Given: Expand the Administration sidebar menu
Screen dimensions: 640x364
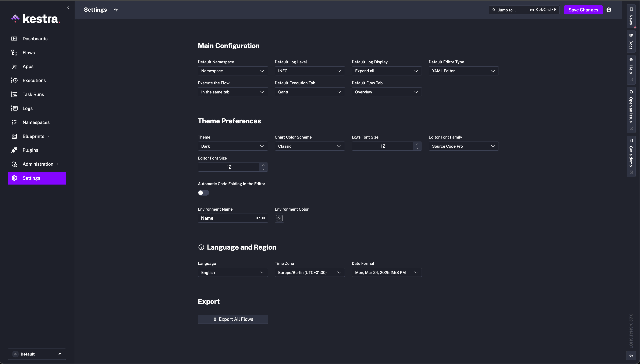Looking at the screenshot, I should pyautogui.click(x=38, y=164).
